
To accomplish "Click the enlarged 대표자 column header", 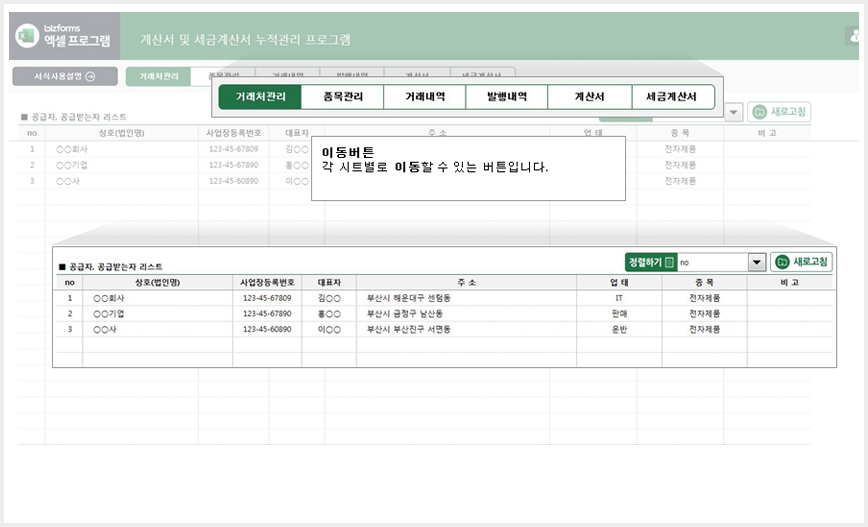I will pos(329,282).
